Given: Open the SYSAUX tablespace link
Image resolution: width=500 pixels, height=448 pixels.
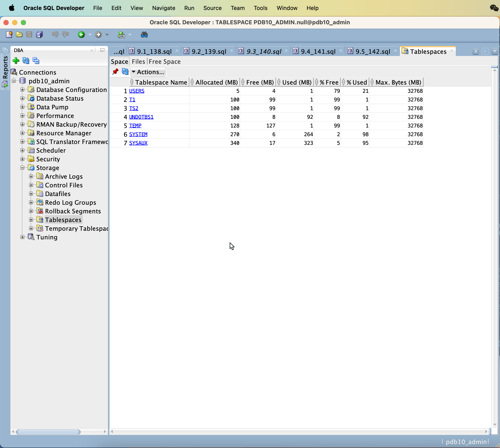Looking at the screenshot, I should pyautogui.click(x=138, y=143).
